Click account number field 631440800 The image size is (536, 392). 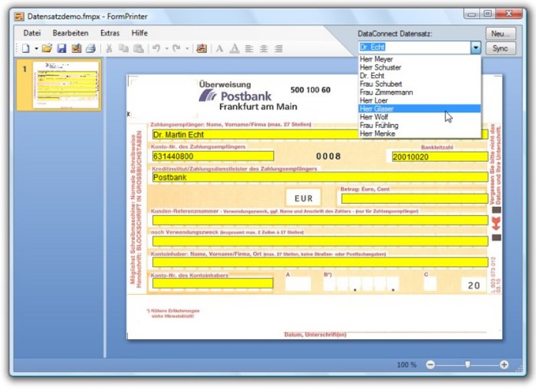click(213, 156)
